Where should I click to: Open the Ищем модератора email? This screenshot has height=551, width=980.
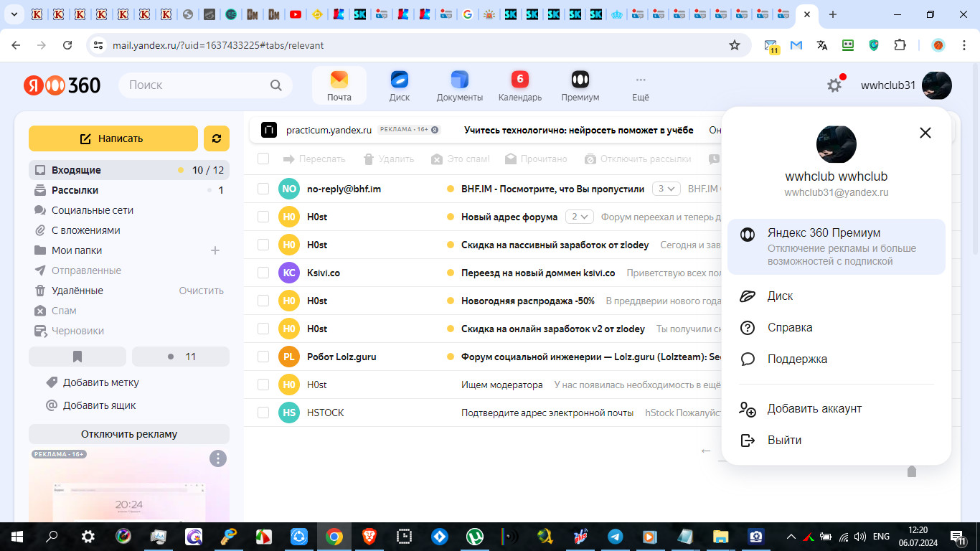(502, 385)
